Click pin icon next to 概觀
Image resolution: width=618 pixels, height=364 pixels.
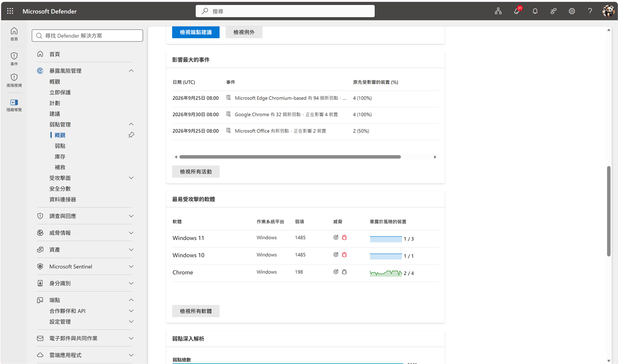coord(131,135)
